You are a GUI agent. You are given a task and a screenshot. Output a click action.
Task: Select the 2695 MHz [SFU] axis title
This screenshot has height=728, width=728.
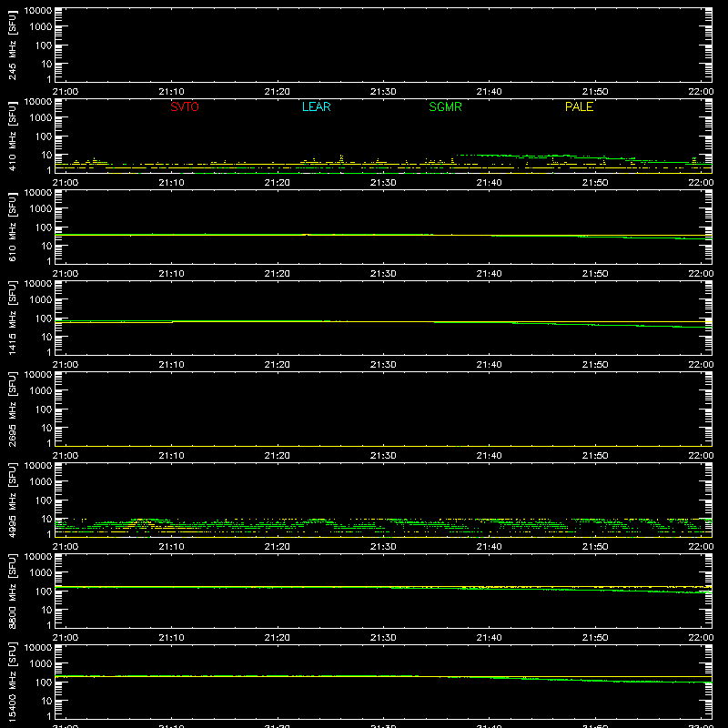[12, 409]
